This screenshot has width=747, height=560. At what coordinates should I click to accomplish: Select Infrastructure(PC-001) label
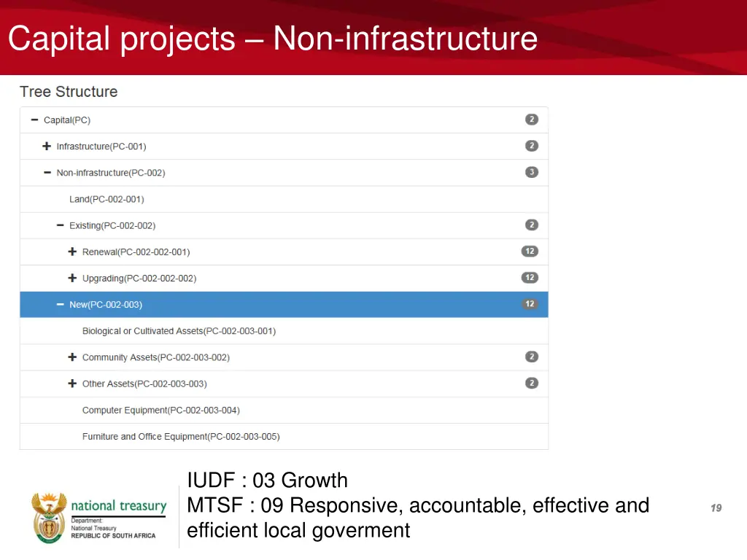coord(101,146)
